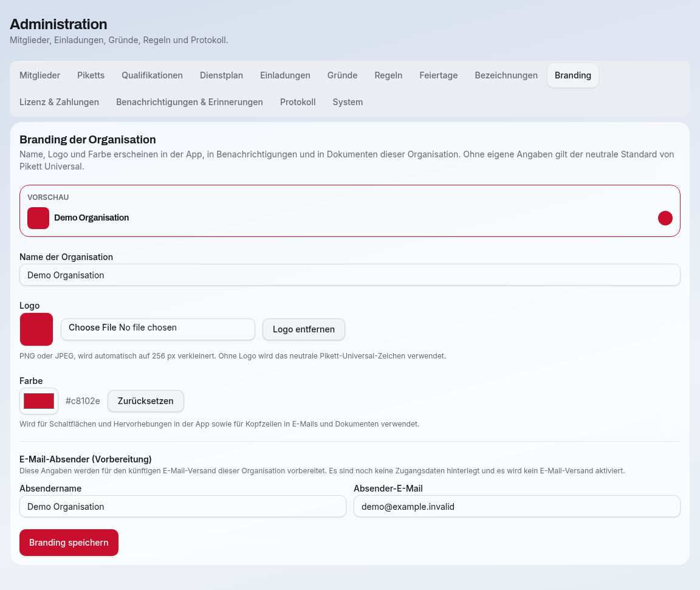Open Benachrichtigungen & Erinnerungen tab
This screenshot has width=700, height=590.
[x=190, y=102]
